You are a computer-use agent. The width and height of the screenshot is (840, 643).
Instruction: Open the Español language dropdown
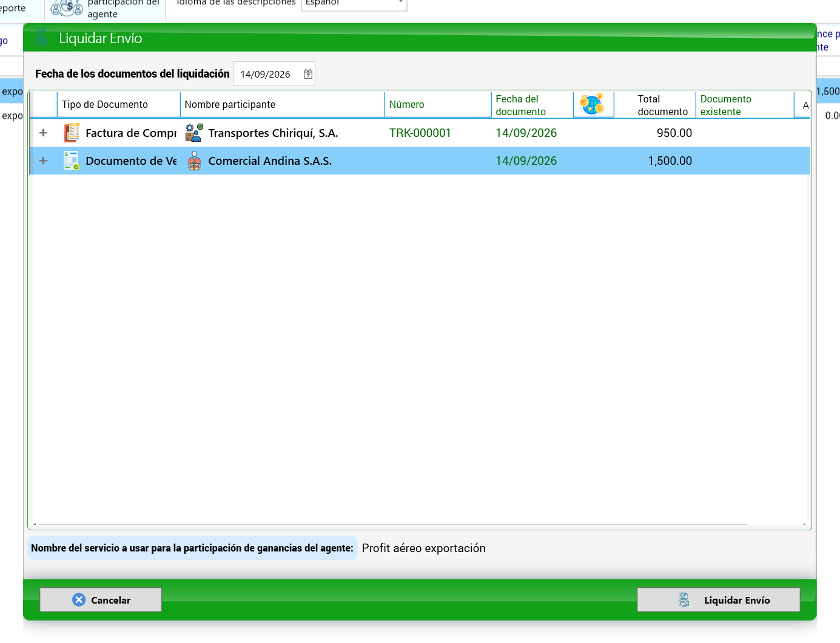pos(401,2)
